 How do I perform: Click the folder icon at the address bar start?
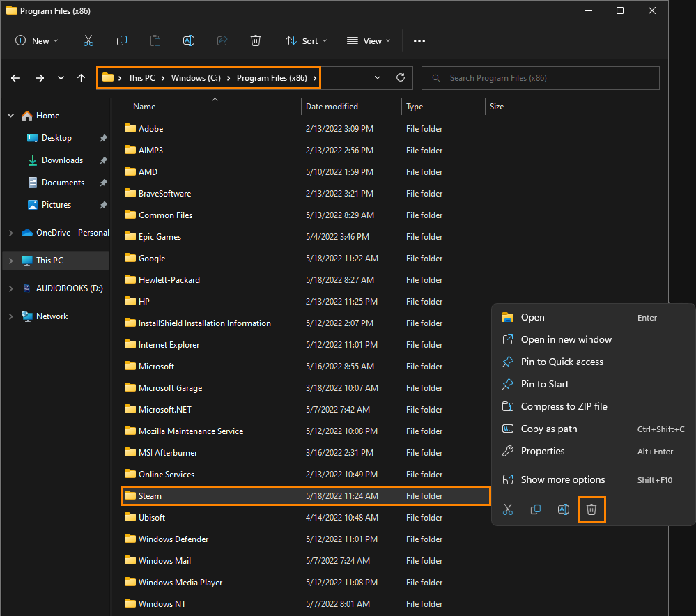point(108,77)
